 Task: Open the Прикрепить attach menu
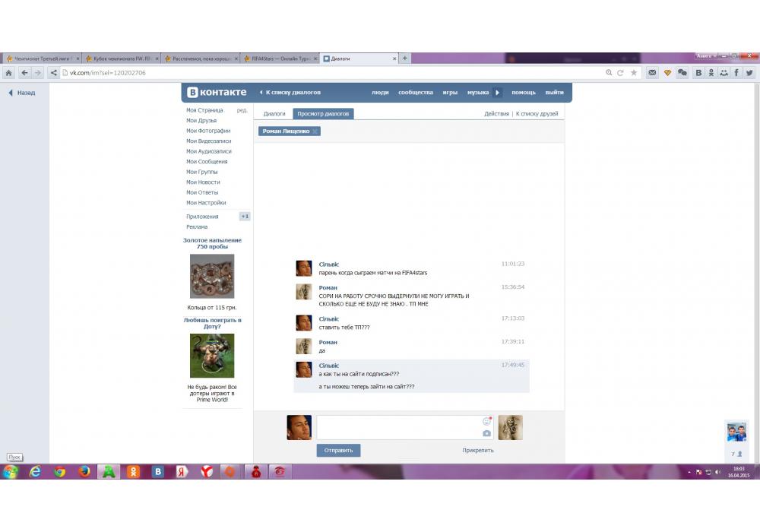point(477,450)
